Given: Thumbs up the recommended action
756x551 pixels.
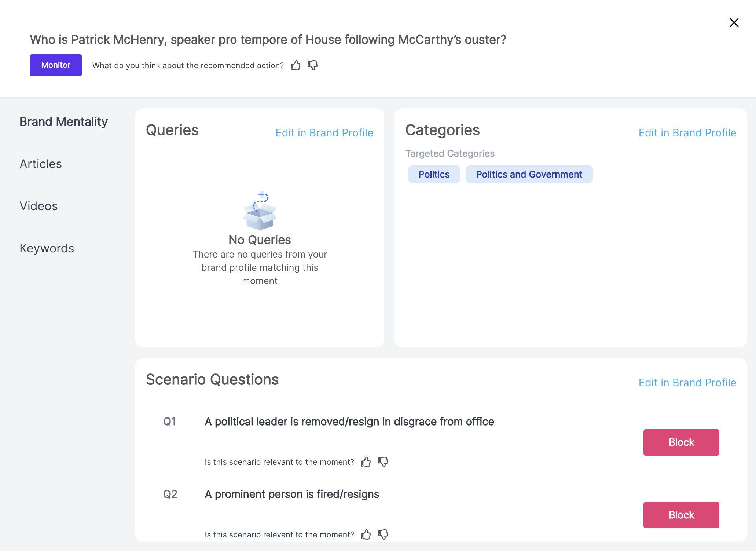Looking at the screenshot, I should pos(296,65).
